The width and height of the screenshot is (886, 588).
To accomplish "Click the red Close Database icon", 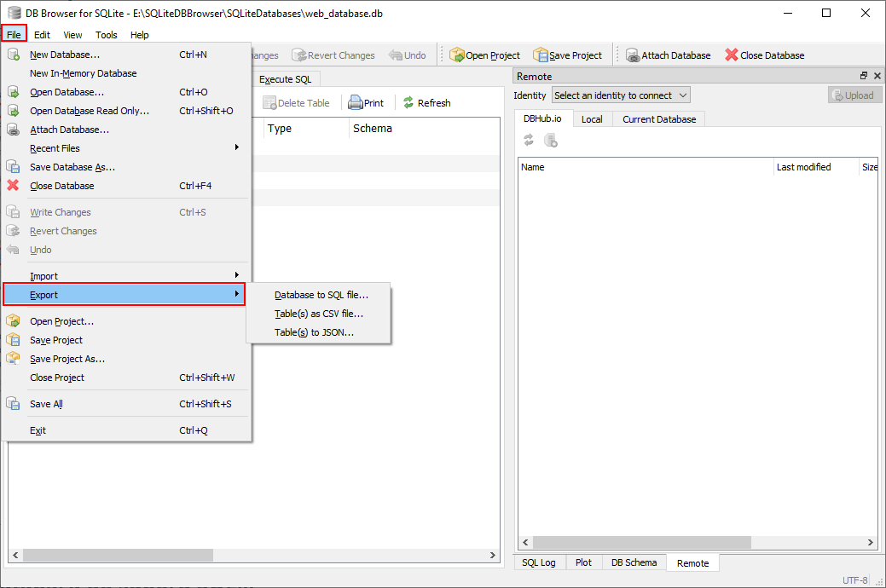I will pyautogui.click(x=733, y=55).
